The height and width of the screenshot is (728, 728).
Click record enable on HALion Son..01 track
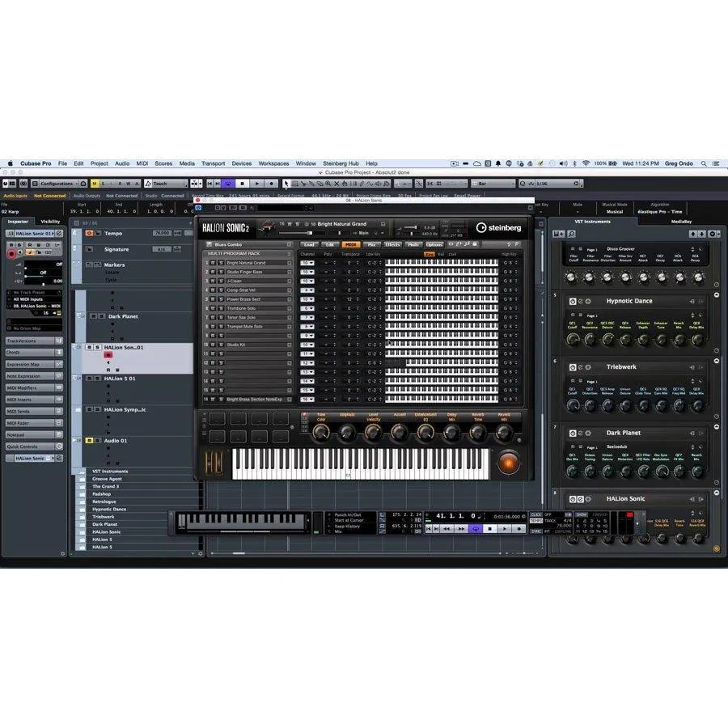[108, 355]
